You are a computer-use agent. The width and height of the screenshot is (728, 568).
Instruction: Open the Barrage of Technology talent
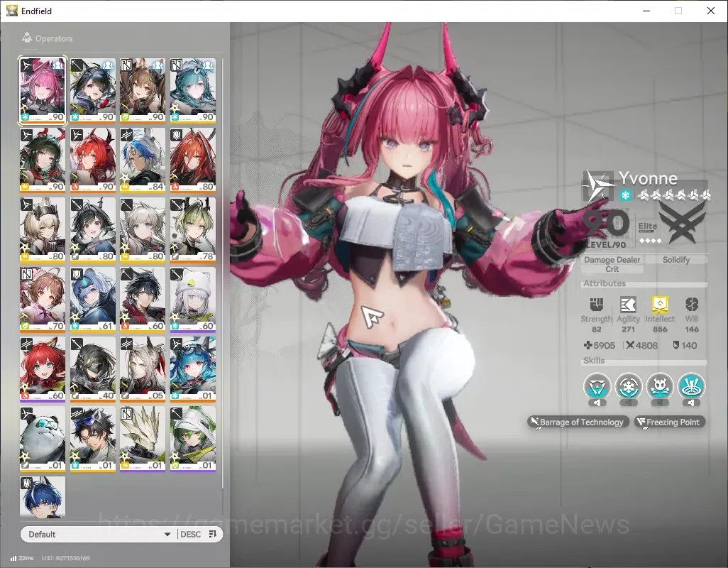[x=578, y=422]
